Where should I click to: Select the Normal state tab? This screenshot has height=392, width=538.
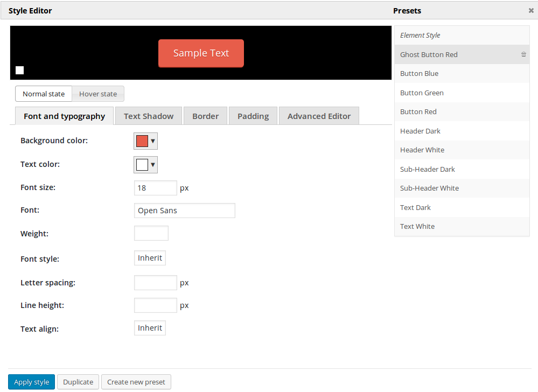coord(43,94)
